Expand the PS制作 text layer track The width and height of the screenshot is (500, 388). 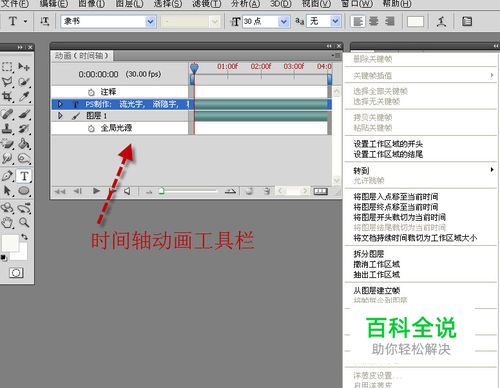pos(60,104)
